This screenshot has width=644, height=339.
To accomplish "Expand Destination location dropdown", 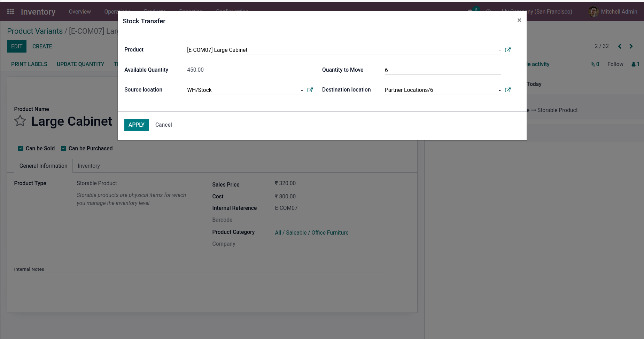I will [499, 90].
